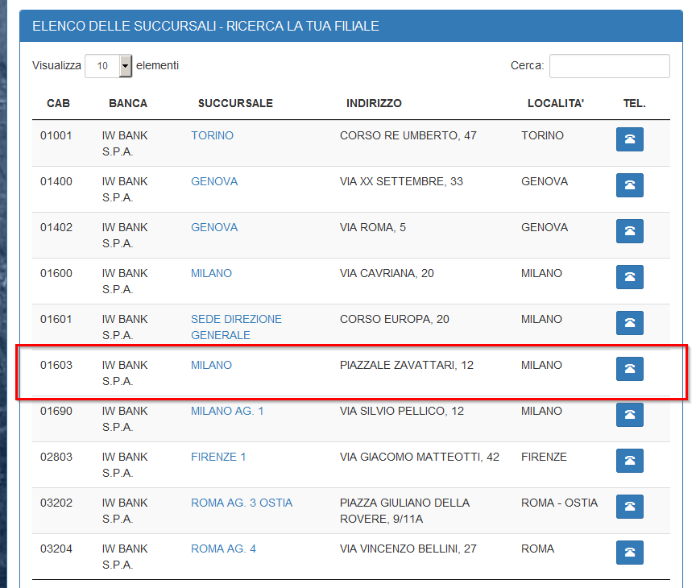Show phone for Via Silvio Pellico branch

[629, 415]
